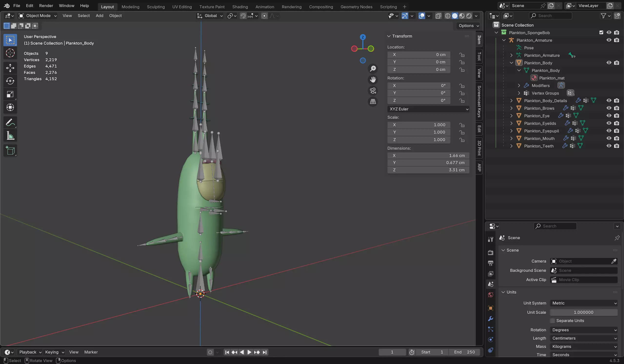The width and height of the screenshot is (624, 364).
Task: Jump to the first frame
Action: 227,352
